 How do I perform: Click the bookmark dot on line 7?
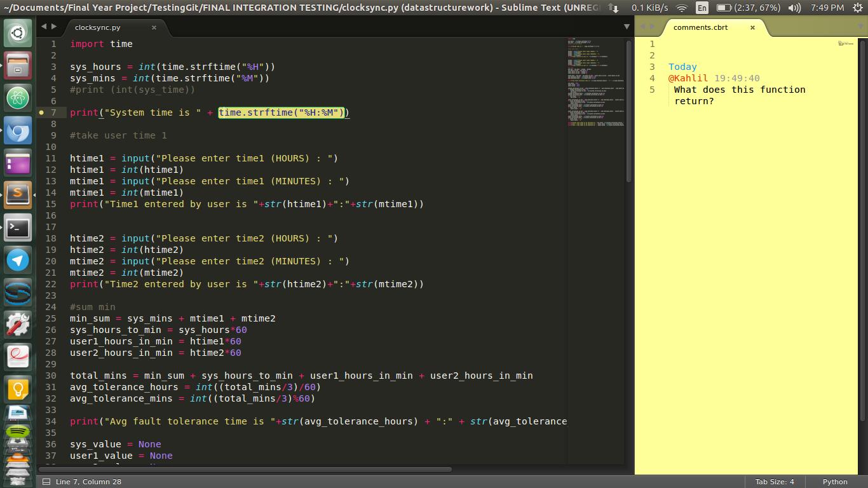[41, 112]
